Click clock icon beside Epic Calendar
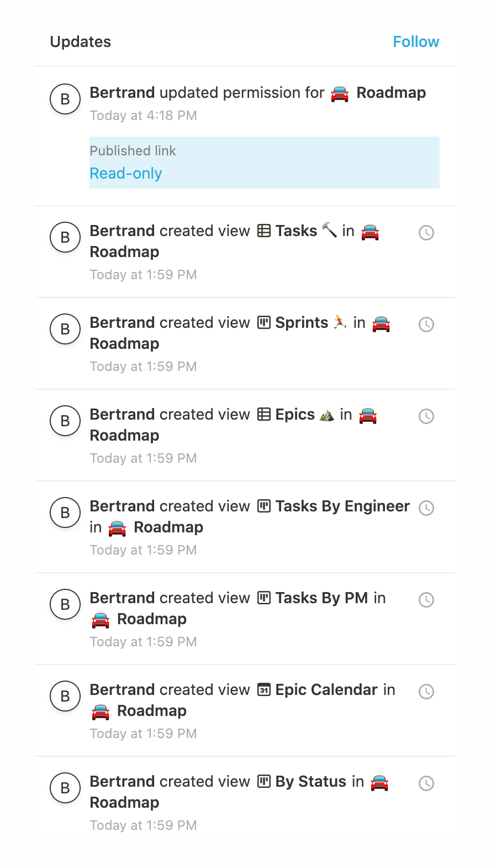This screenshot has width=491, height=868. pos(426,692)
